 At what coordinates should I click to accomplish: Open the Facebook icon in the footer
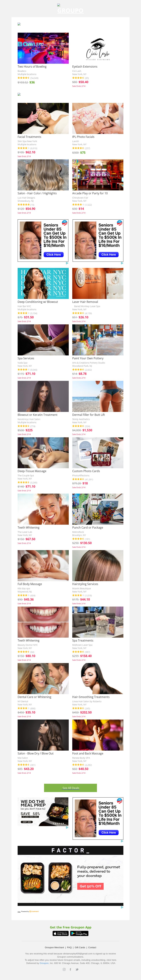tap(70, 969)
